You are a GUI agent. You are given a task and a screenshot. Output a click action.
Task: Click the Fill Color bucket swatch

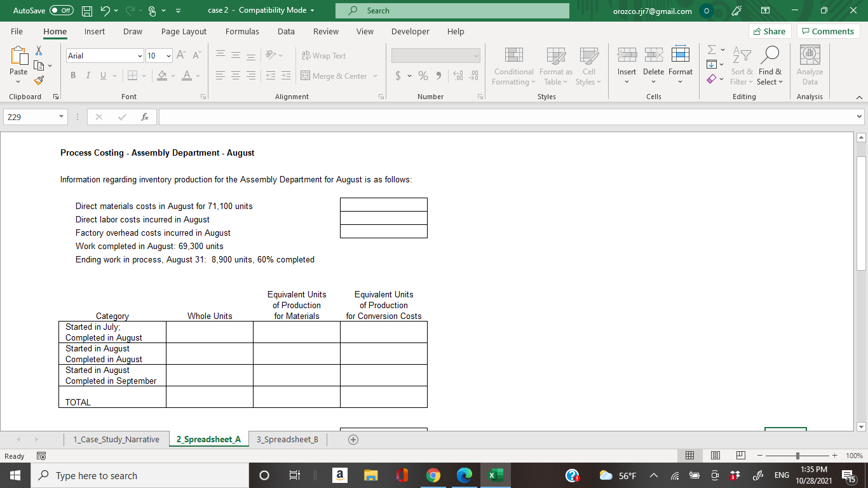162,76
